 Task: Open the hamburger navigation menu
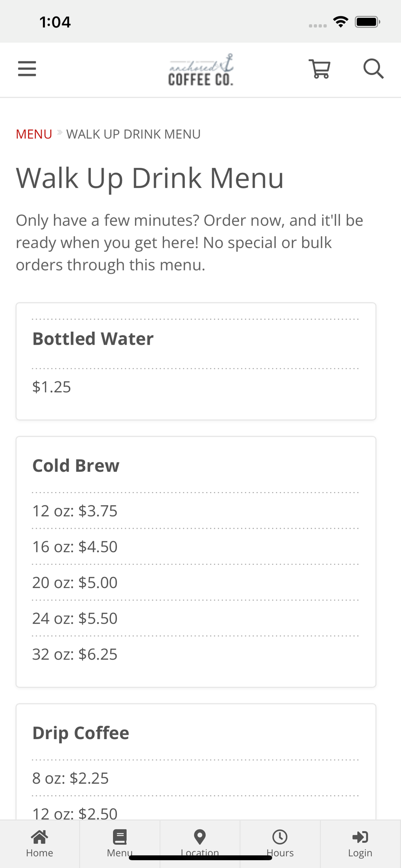(x=27, y=69)
